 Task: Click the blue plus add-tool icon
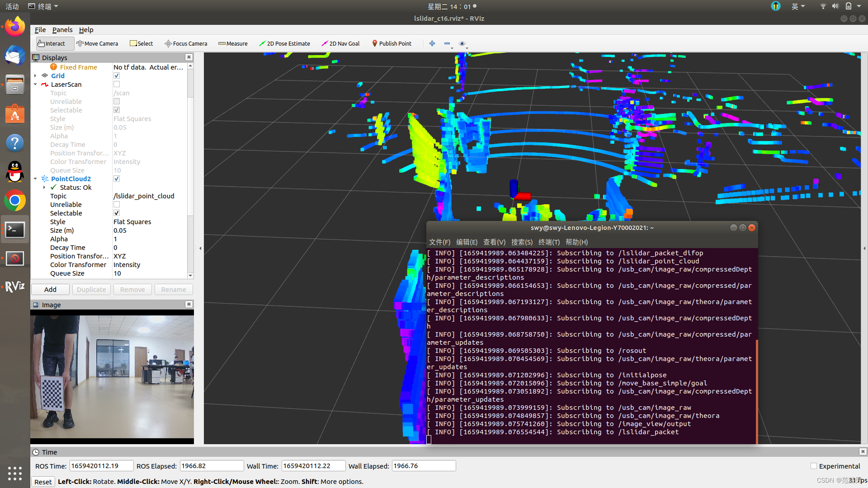coord(432,43)
